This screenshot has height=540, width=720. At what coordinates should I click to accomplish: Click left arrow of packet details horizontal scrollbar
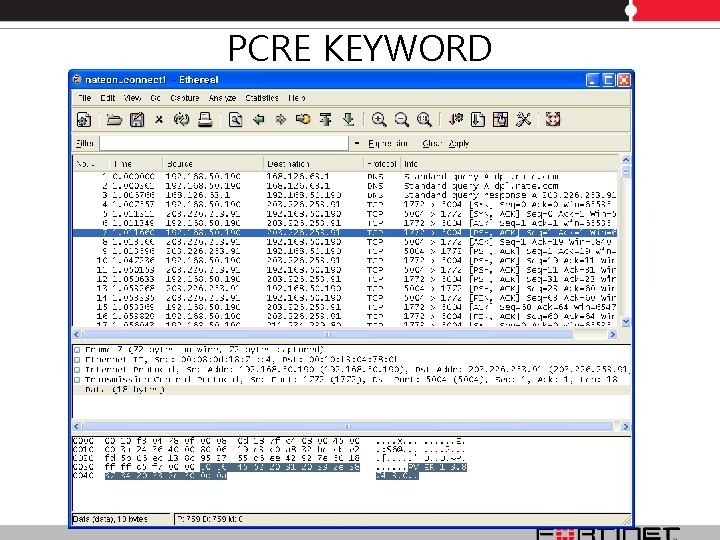[x=77, y=427]
